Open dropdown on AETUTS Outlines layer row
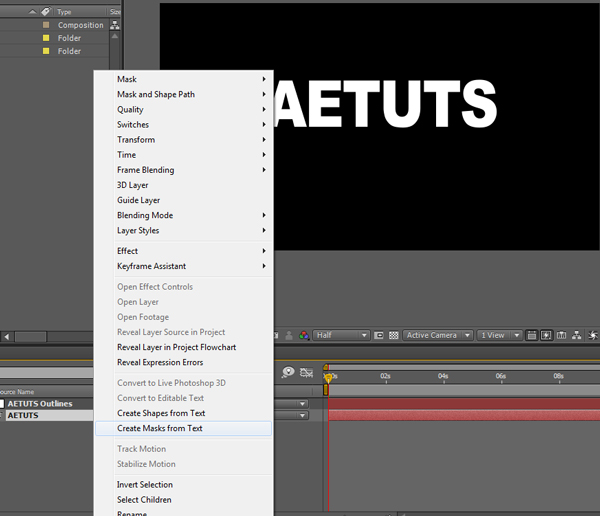This screenshot has height=516, width=600. 302,404
